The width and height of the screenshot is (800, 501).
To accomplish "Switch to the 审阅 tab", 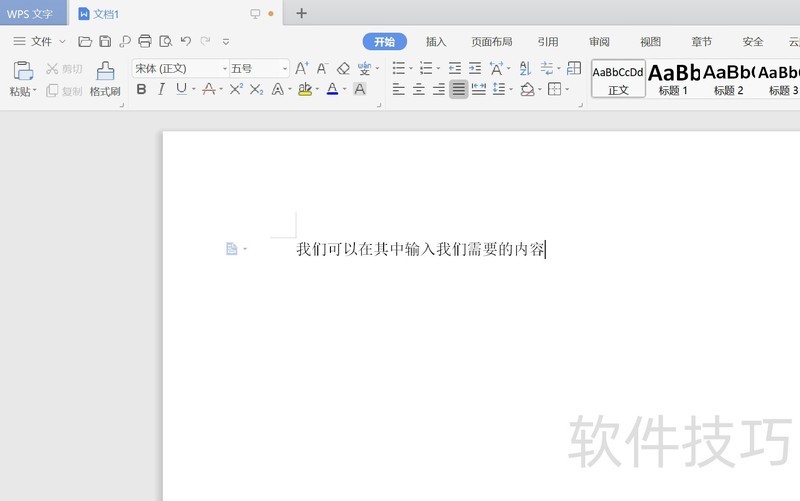I will click(x=599, y=41).
